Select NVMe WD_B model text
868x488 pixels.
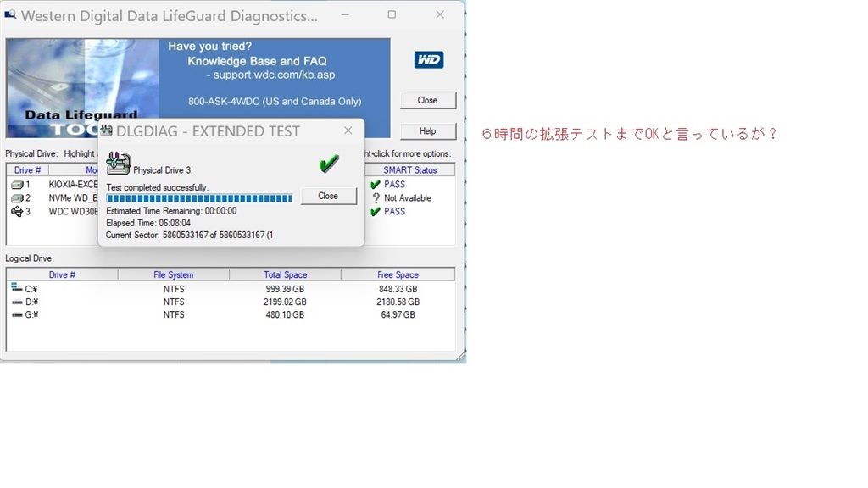(x=73, y=198)
